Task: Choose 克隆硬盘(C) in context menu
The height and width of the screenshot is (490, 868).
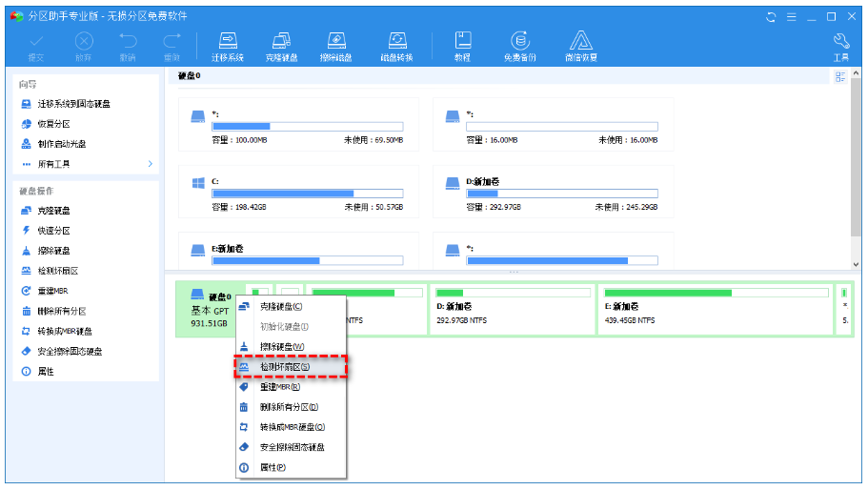Action: coord(292,307)
